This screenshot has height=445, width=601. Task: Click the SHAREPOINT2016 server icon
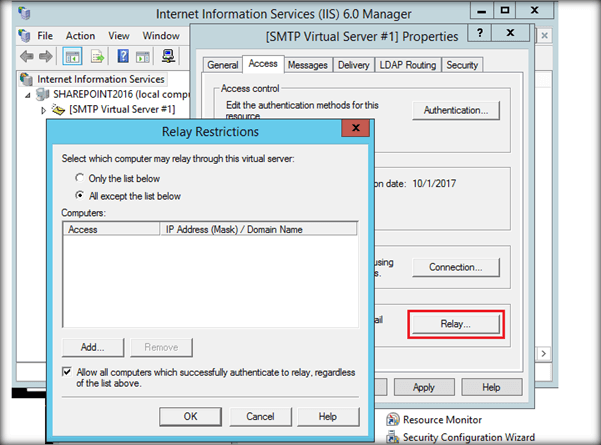[x=43, y=94]
